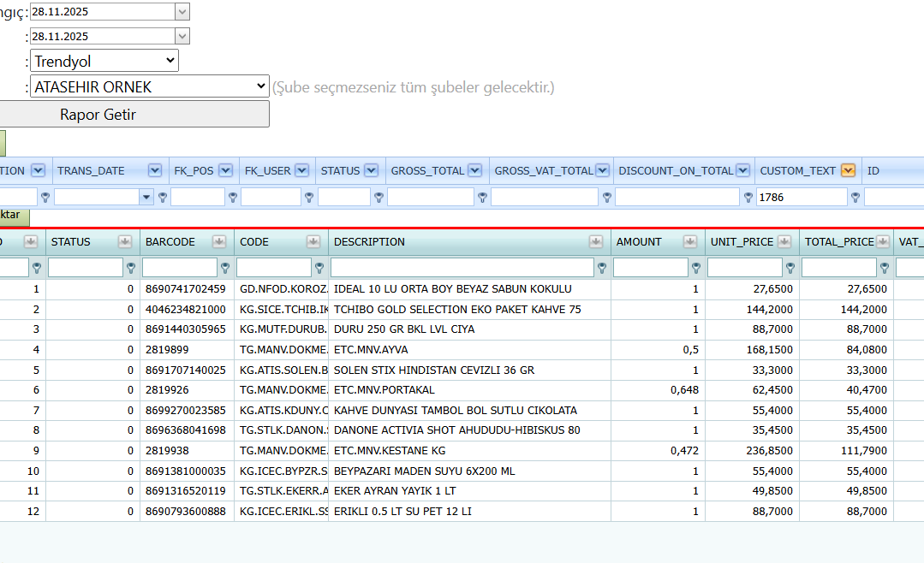Open GROSS_VAT_TOTAL column header filter menu

click(x=602, y=171)
